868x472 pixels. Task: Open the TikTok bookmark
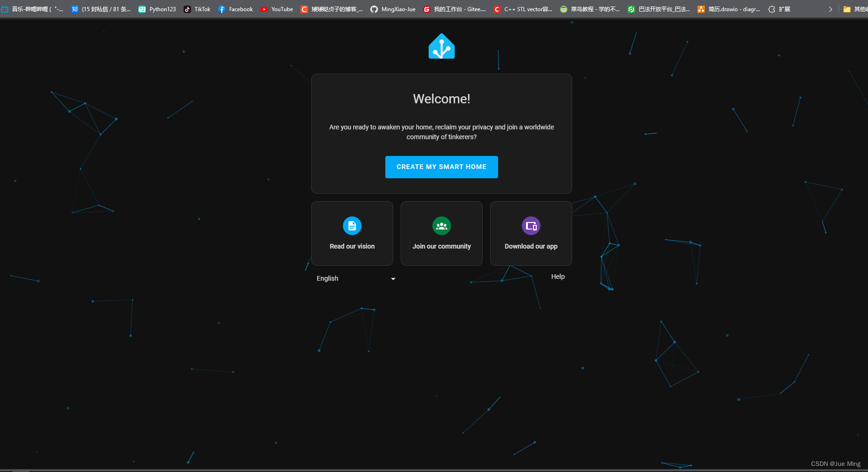coord(197,9)
